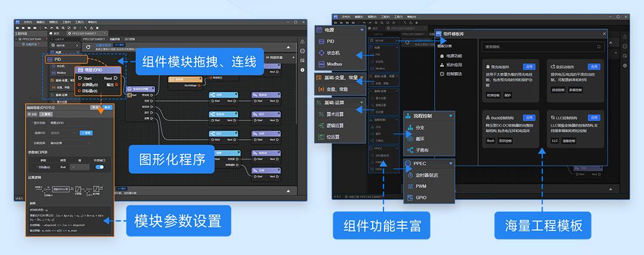644x255 pixels.
Task: Select 变量、常量 item in left window list
Action: [60, 87]
